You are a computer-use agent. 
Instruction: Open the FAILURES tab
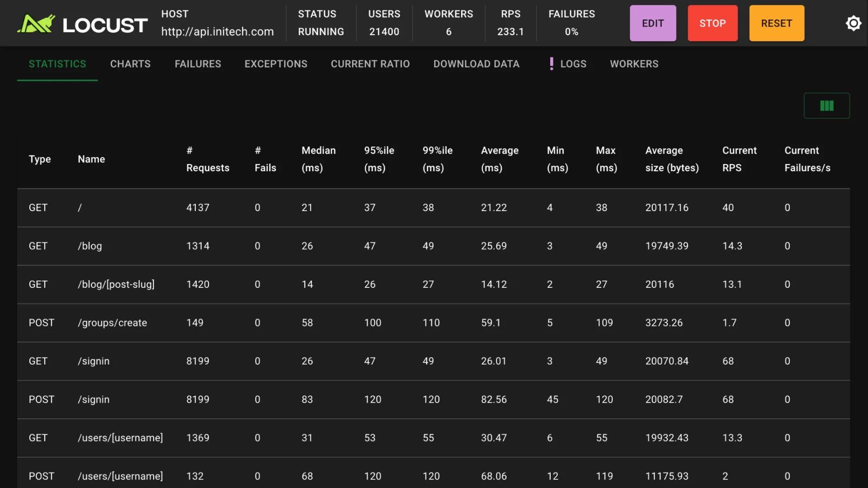pyautogui.click(x=198, y=64)
